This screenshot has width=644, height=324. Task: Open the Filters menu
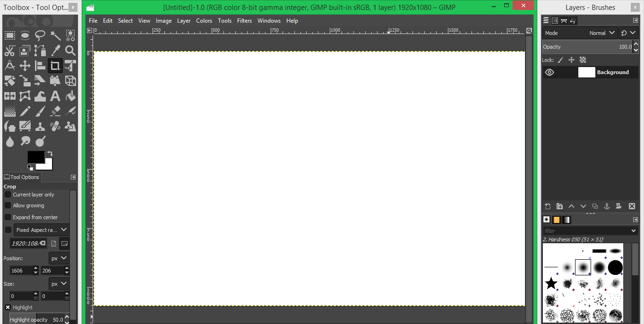pyautogui.click(x=244, y=21)
